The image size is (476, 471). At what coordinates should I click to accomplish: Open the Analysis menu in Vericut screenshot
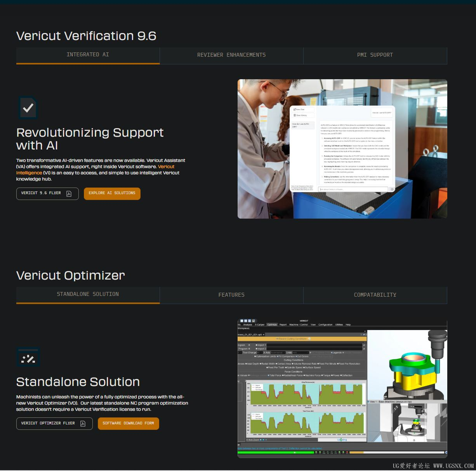pos(248,325)
